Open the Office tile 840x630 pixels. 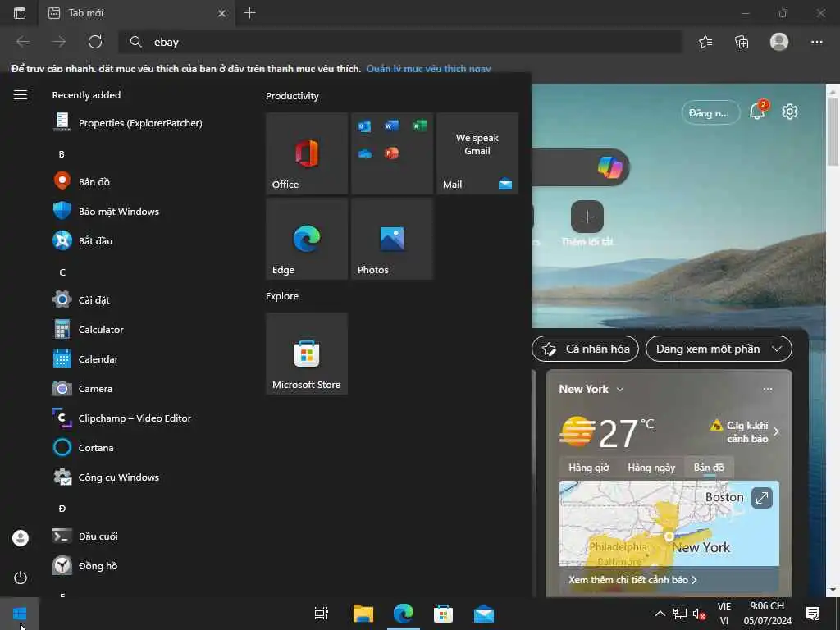point(307,153)
